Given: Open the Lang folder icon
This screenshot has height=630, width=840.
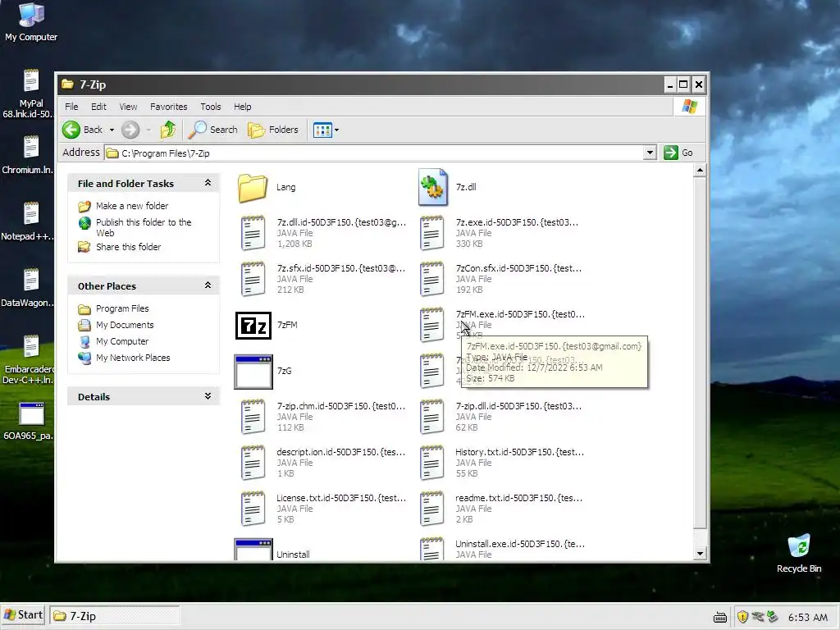Looking at the screenshot, I should pyautogui.click(x=253, y=188).
